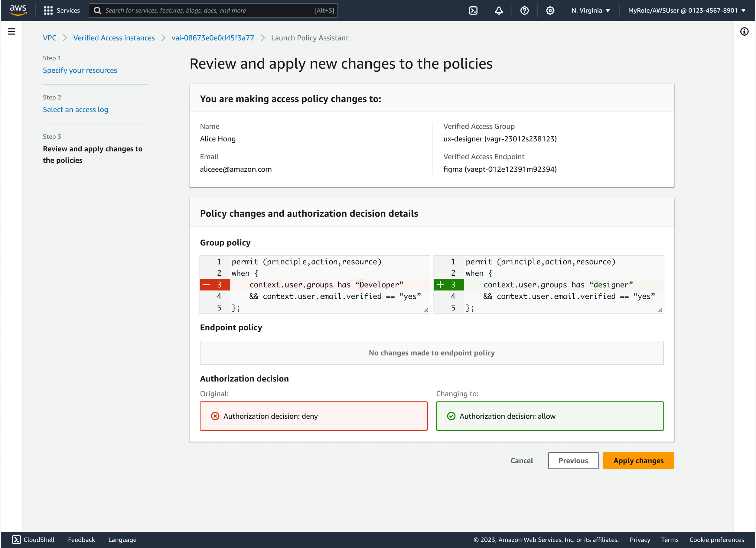Click the Apply changes button
756x548 pixels.
pos(638,460)
